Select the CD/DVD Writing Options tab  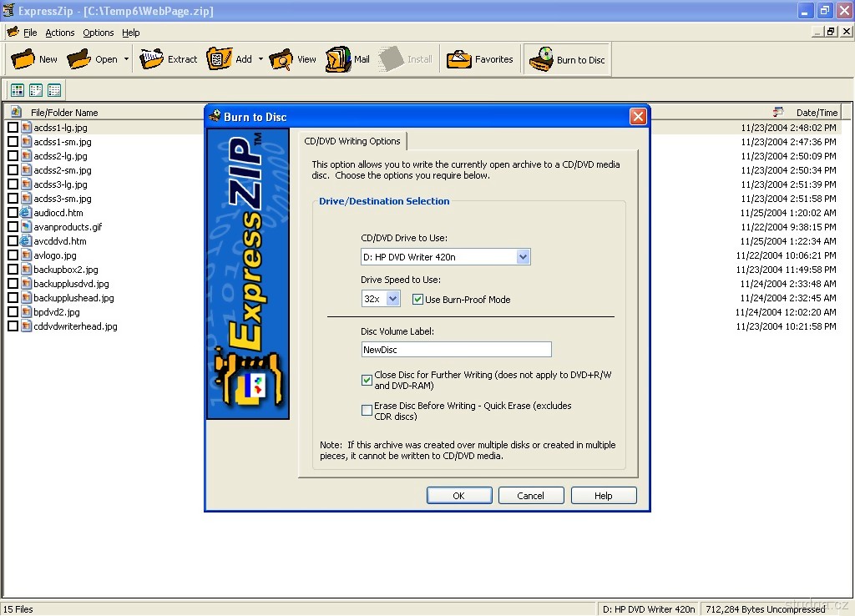(352, 141)
